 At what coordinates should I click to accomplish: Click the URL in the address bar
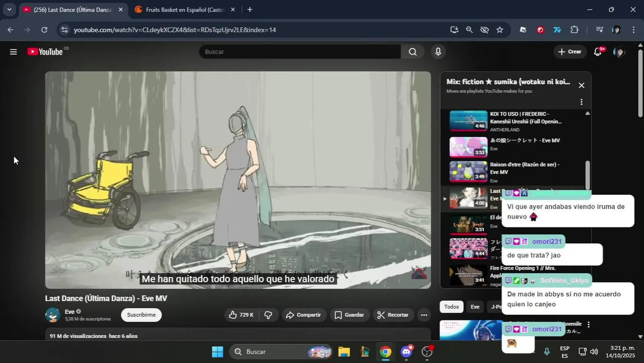[175, 30]
